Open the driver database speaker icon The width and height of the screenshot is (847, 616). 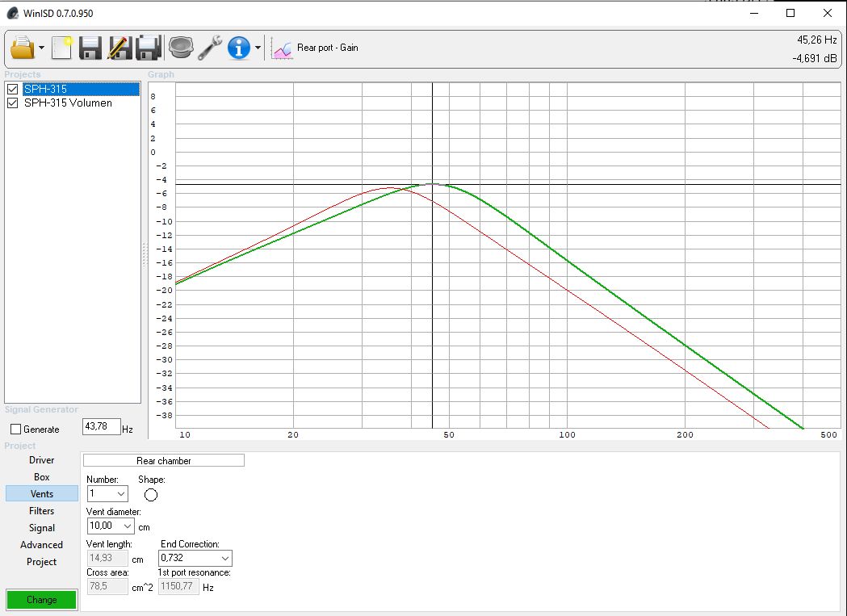(181, 48)
